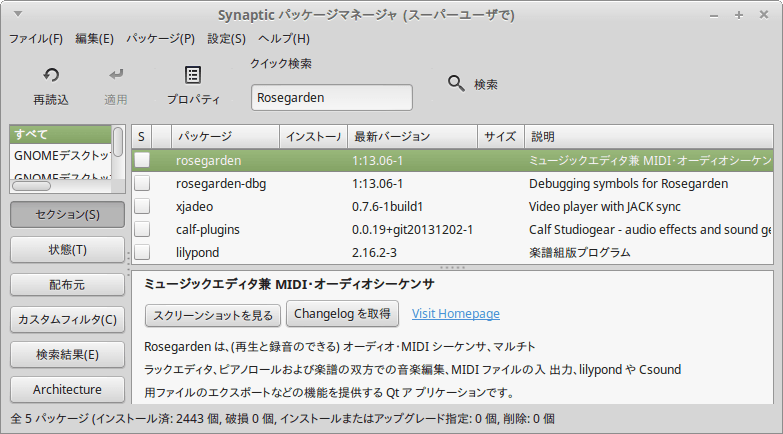The image size is (783, 434).
Task: Click the カスタムフィルタ(C) button
Action: [67, 320]
